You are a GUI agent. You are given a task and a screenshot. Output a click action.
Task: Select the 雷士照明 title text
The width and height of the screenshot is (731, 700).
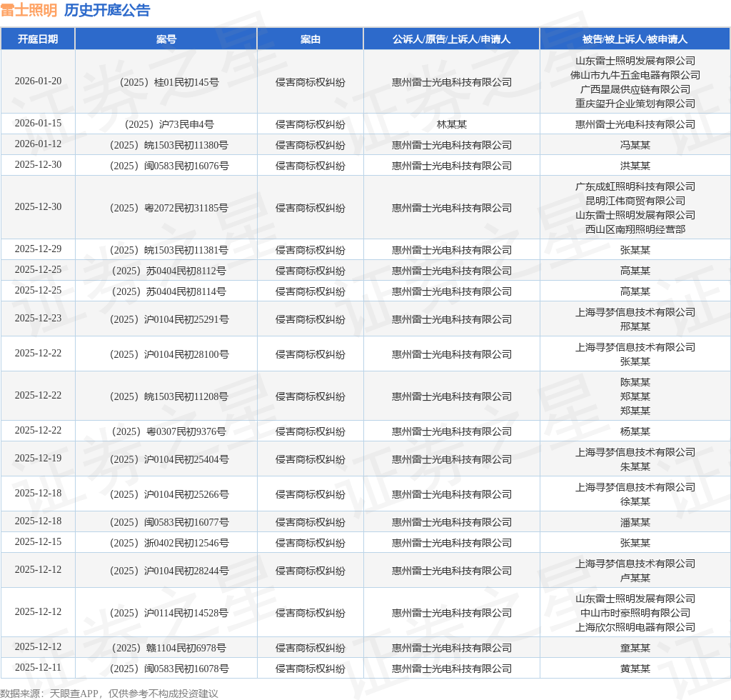click(29, 10)
